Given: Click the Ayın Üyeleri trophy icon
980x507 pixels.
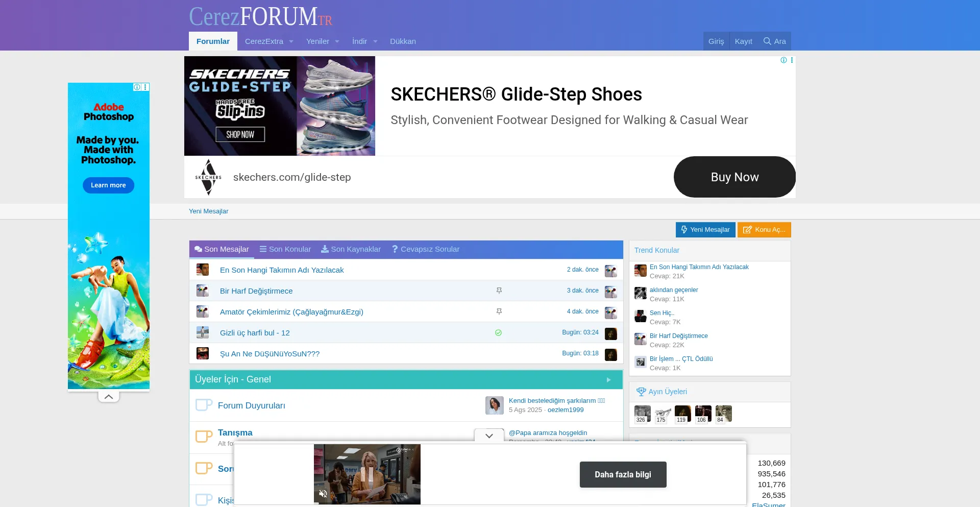Looking at the screenshot, I should point(641,392).
